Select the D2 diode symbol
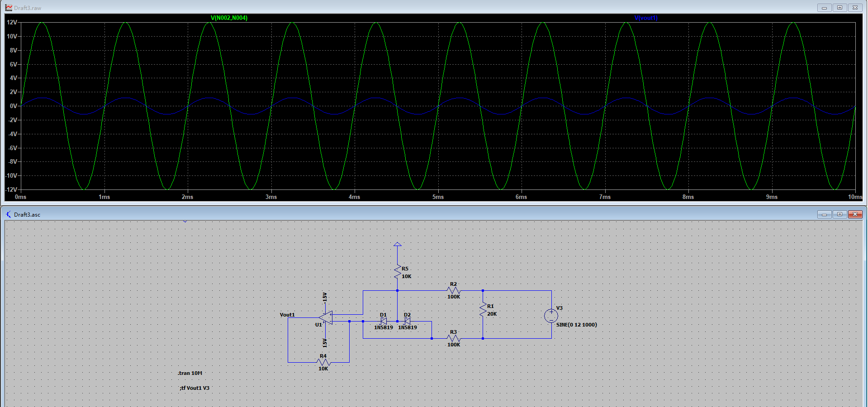This screenshot has height=407, width=868. 407,321
